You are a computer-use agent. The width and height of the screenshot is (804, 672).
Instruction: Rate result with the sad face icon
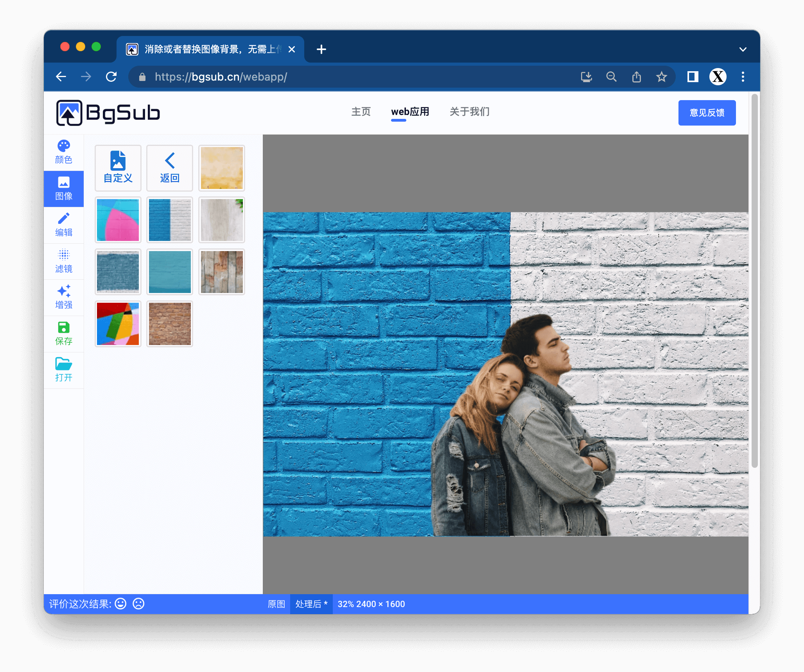pyautogui.click(x=138, y=604)
